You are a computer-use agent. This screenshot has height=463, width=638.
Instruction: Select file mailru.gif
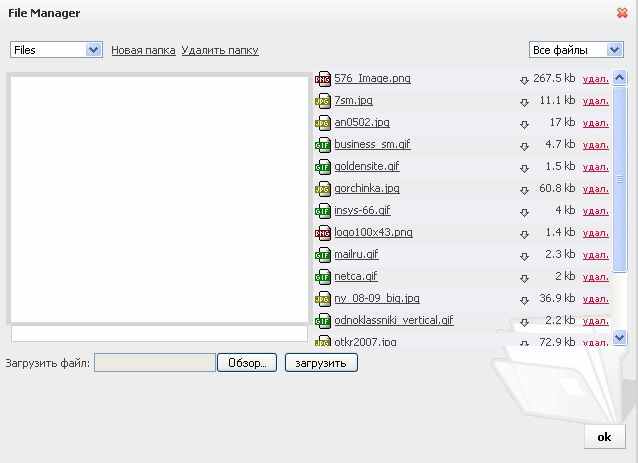(x=356, y=254)
